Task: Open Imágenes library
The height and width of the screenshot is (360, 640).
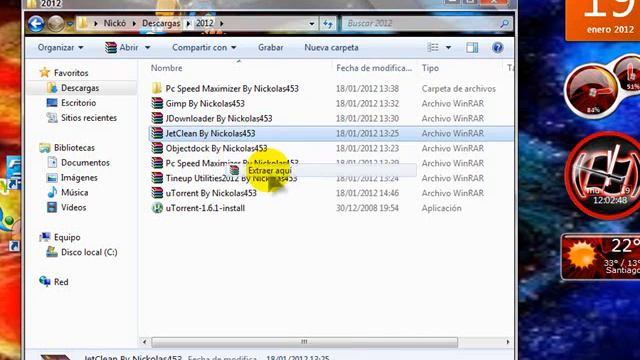Action: [x=79, y=178]
